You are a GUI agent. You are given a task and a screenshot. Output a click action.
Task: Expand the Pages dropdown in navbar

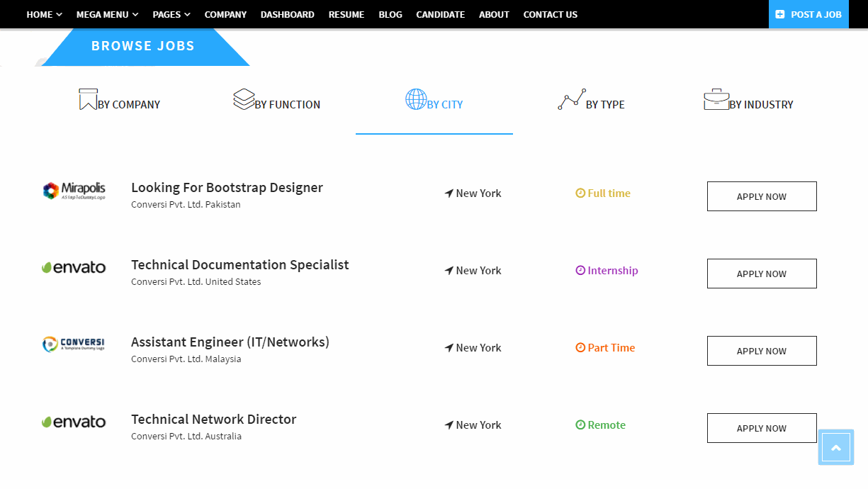(x=171, y=14)
